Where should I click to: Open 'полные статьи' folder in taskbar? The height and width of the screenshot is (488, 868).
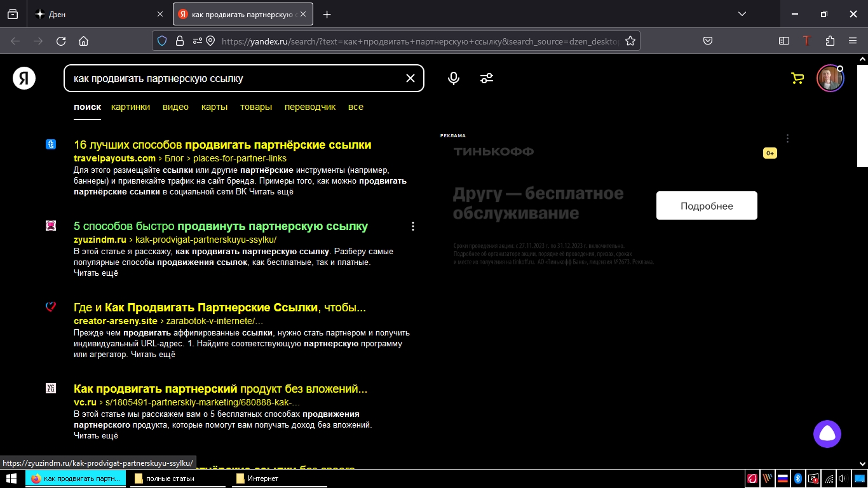point(178,478)
